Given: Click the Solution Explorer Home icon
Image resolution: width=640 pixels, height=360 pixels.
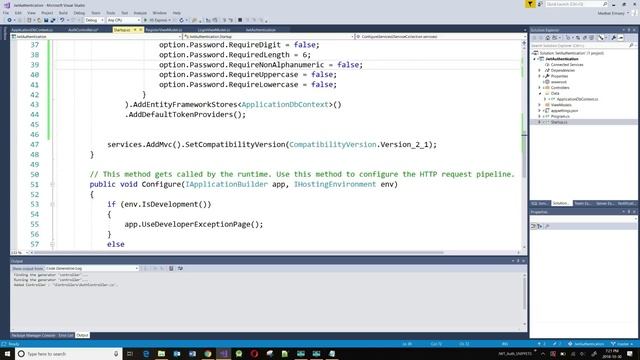Looking at the screenshot, I should click(x=548, y=38).
